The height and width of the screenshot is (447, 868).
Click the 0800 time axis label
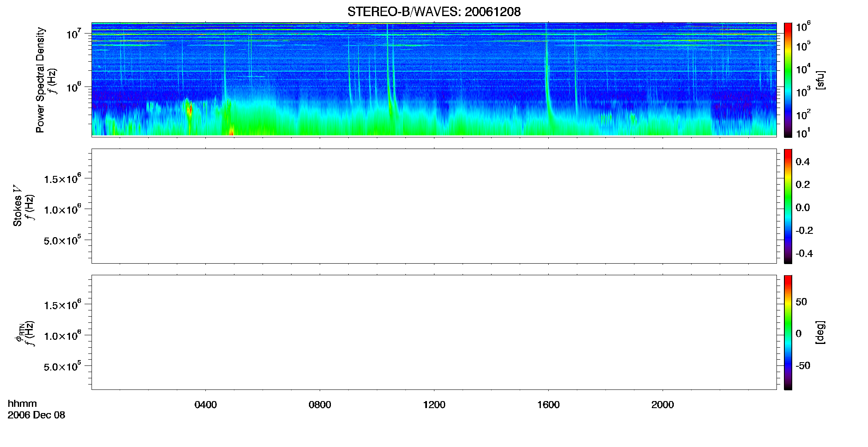tap(320, 405)
